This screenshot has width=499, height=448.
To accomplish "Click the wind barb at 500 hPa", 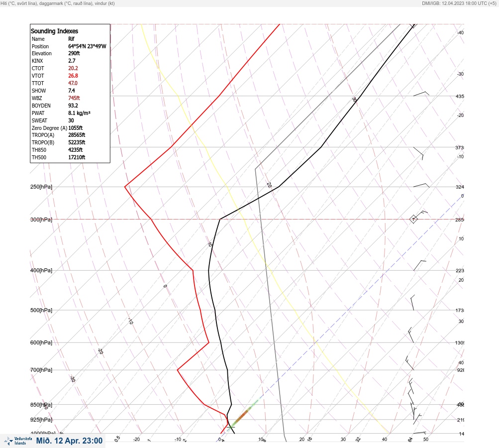I will tap(412, 303).
